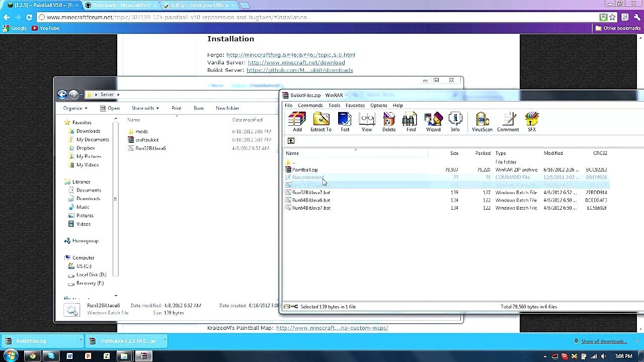The height and width of the screenshot is (362, 644).
Task: Open the Explorer Organize dropdown
Action: [x=75, y=108]
